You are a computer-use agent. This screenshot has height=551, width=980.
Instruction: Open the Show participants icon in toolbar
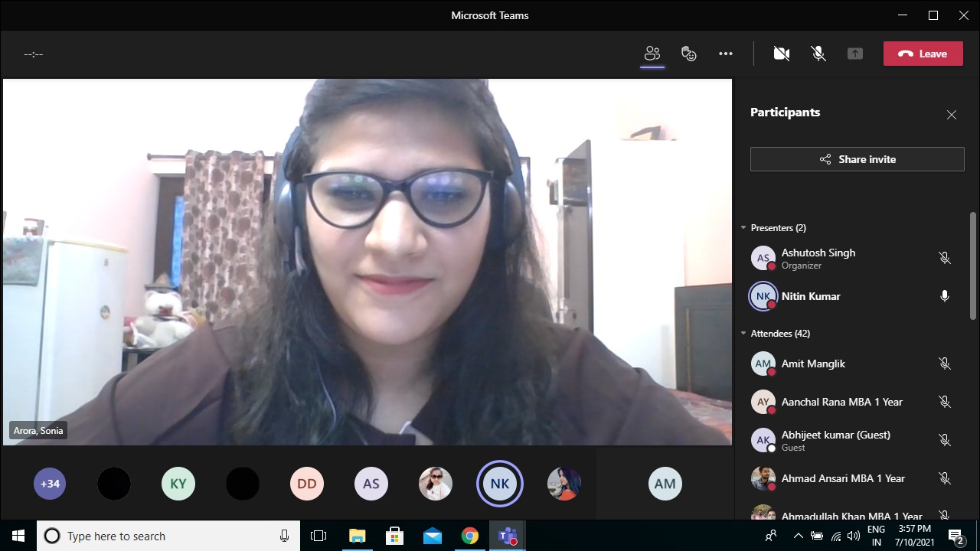[x=652, y=54]
